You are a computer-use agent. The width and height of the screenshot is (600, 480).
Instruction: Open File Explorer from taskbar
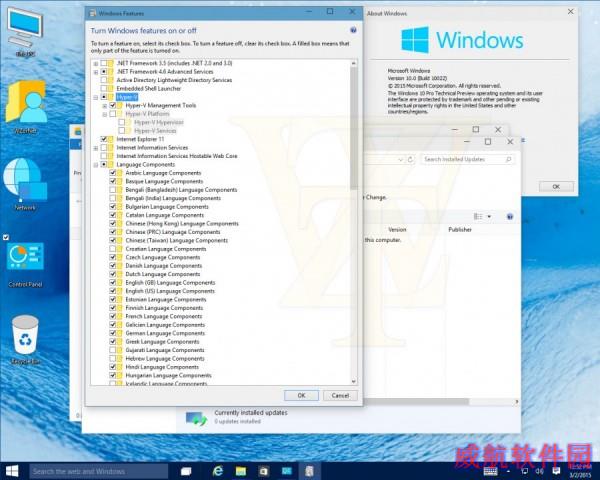241,471
